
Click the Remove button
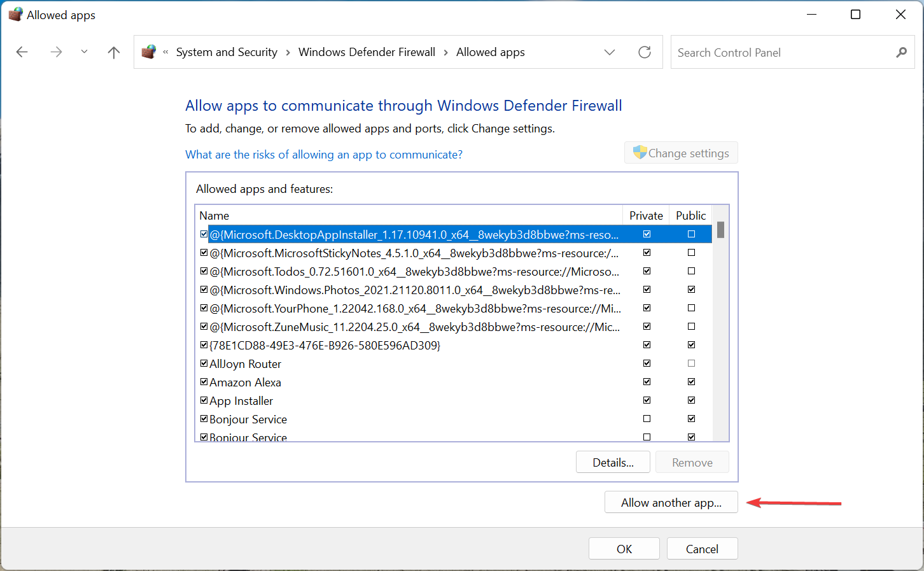(x=692, y=462)
